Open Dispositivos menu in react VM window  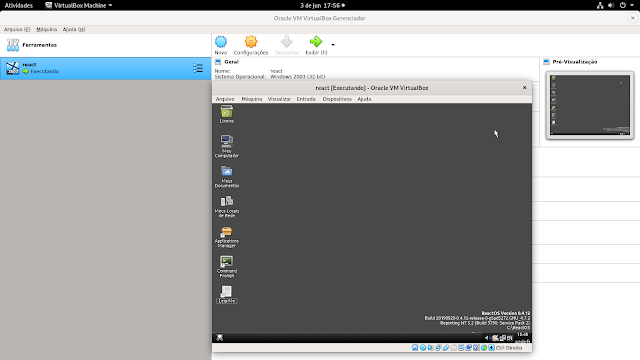point(337,99)
